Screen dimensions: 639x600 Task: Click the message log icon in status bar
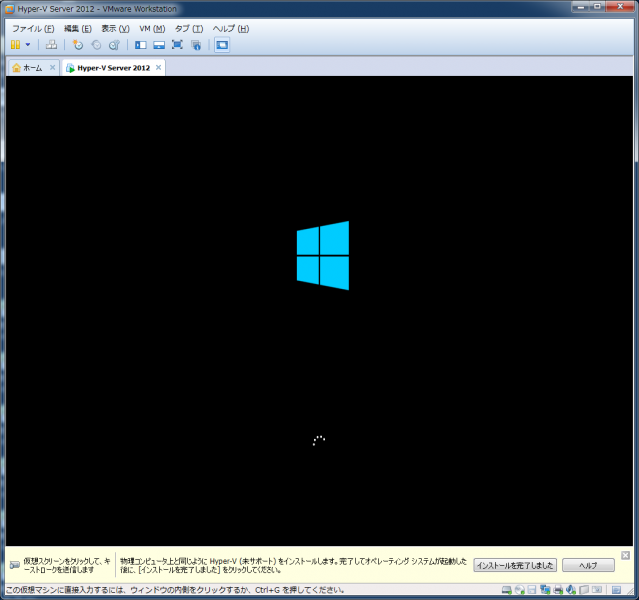tap(617, 589)
